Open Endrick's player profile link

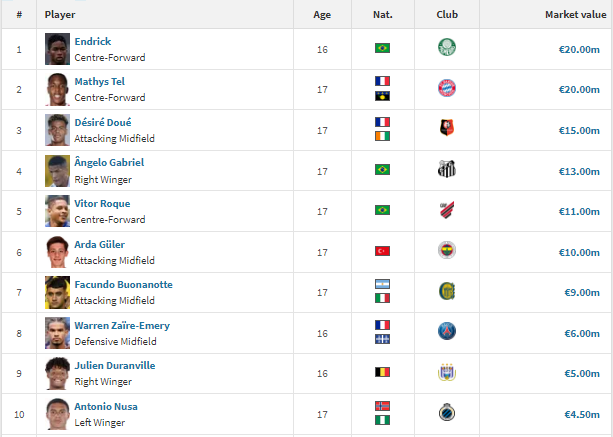tap(93, 41)
